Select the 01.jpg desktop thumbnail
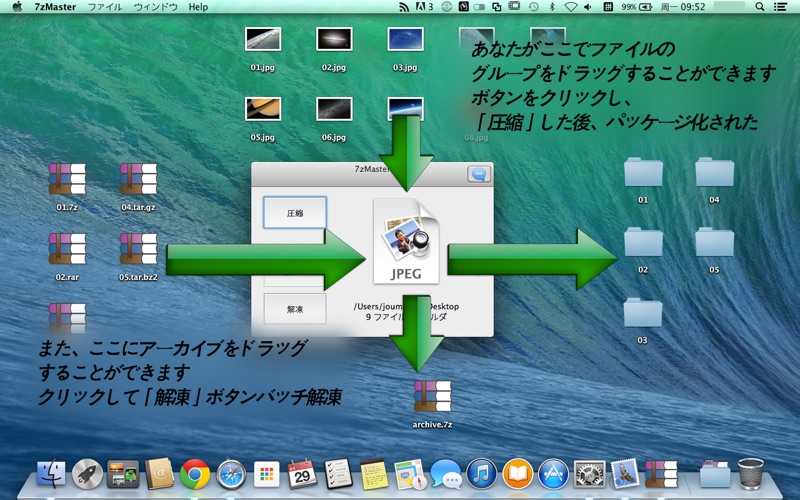Viewport: 800px width, 500px height. point(263,39)
